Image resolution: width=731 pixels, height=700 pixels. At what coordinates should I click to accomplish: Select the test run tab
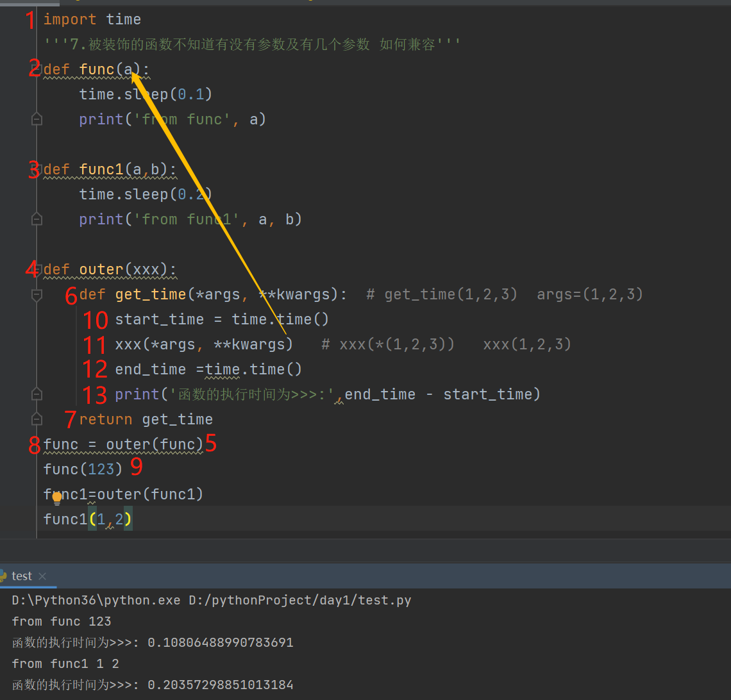point(21,576)
